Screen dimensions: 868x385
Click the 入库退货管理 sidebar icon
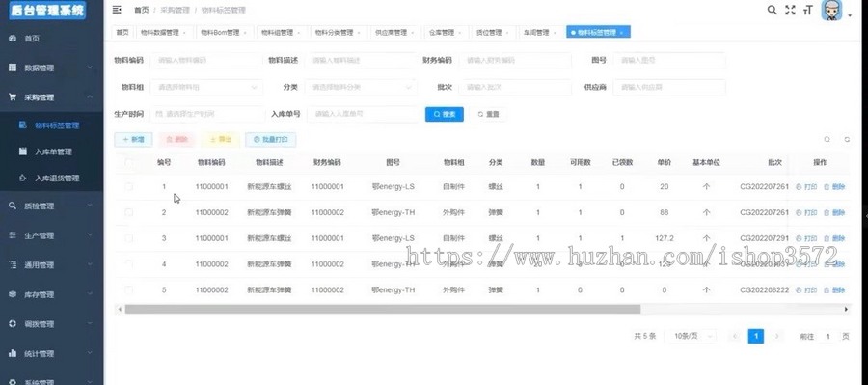23,178
